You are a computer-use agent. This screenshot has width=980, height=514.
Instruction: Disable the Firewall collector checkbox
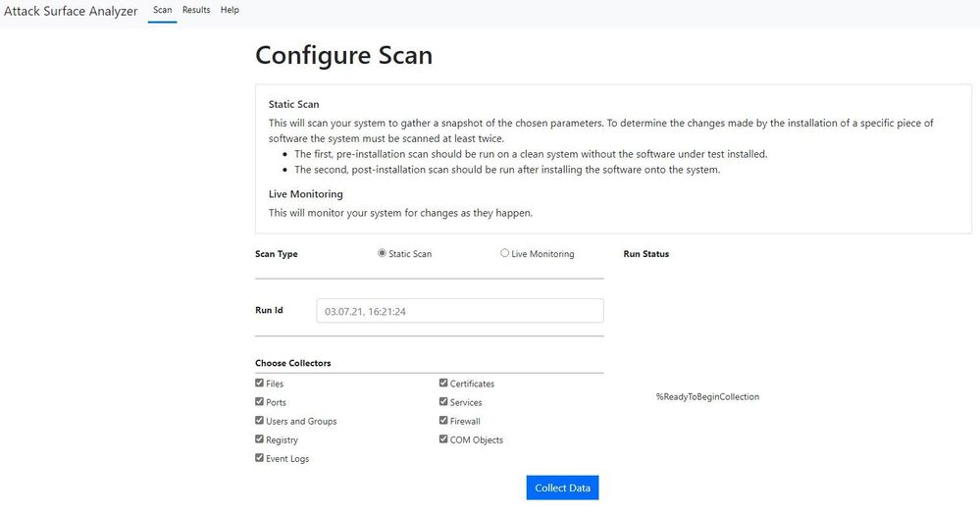point(443,420)
